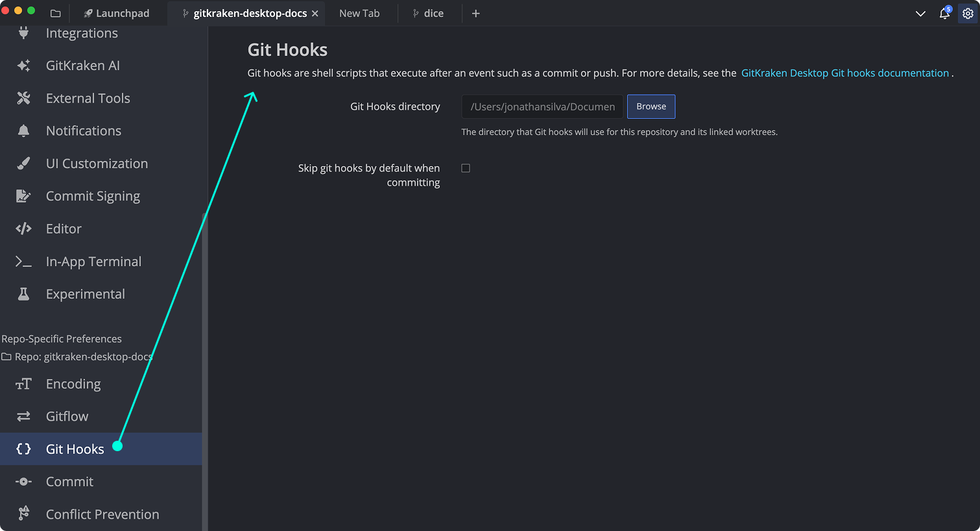Open the tab overflow chevron dropdown

(x=920, y=13)
